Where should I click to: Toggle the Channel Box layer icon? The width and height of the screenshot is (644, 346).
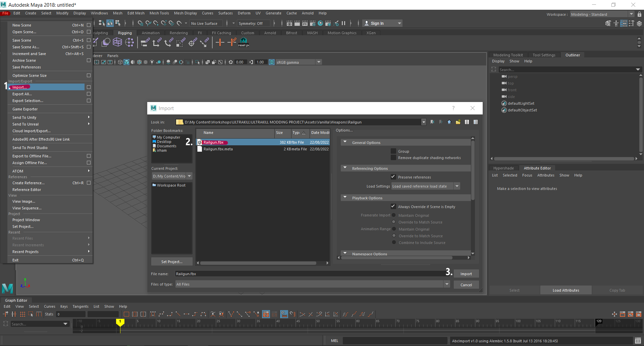(639, 23)
